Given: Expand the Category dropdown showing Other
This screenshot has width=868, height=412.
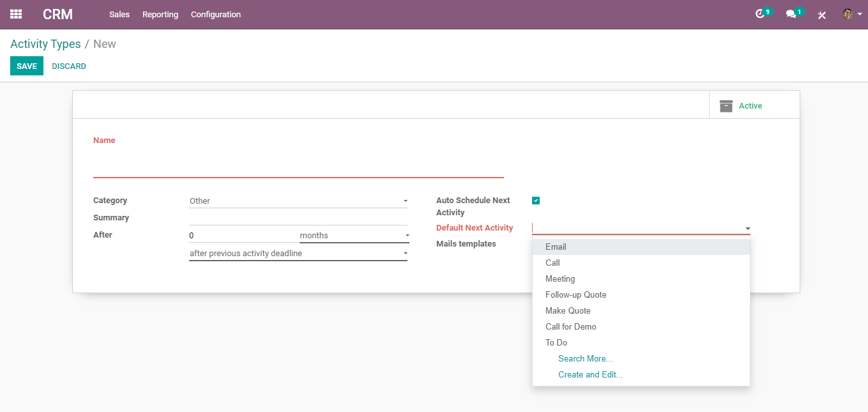Looking at the screenshot, I should [x=298, y=201].
